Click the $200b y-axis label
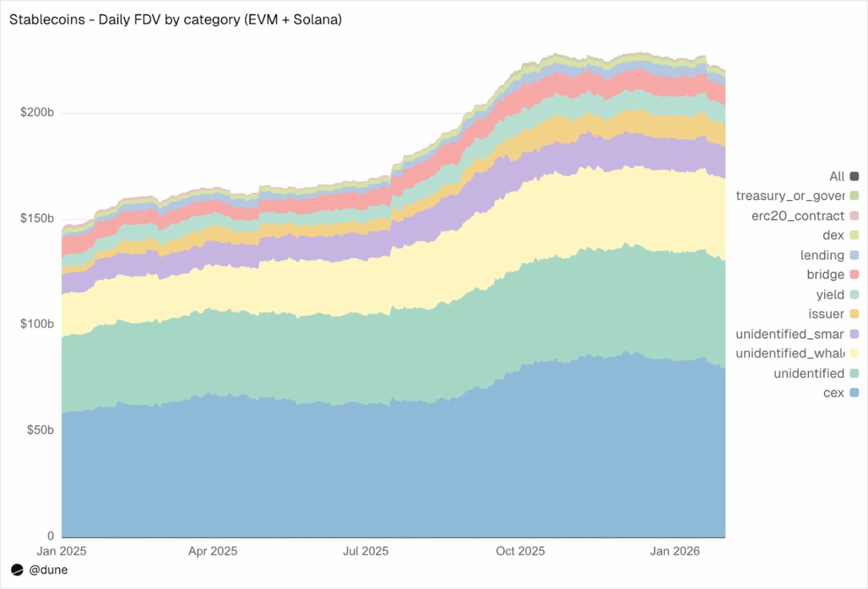This screenshot has width=868, height=589. pos(37,112)
